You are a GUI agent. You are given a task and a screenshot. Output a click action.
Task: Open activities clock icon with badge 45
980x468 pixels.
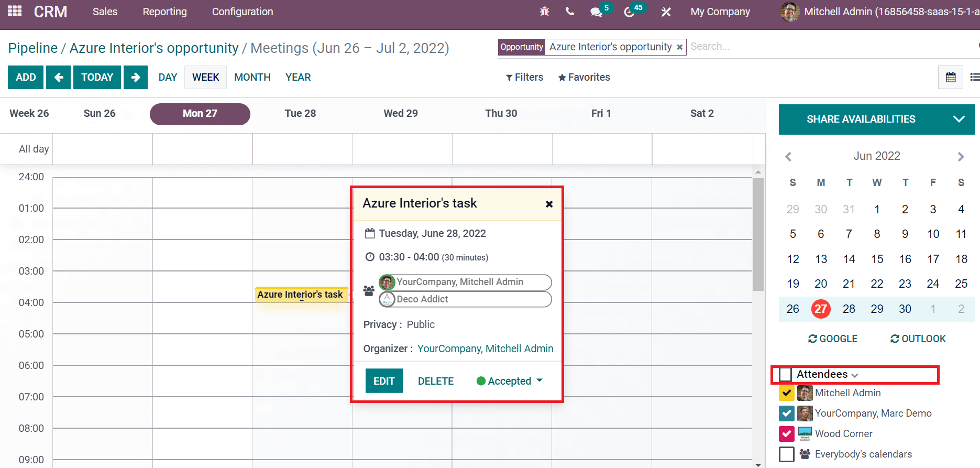click(630, 12)
